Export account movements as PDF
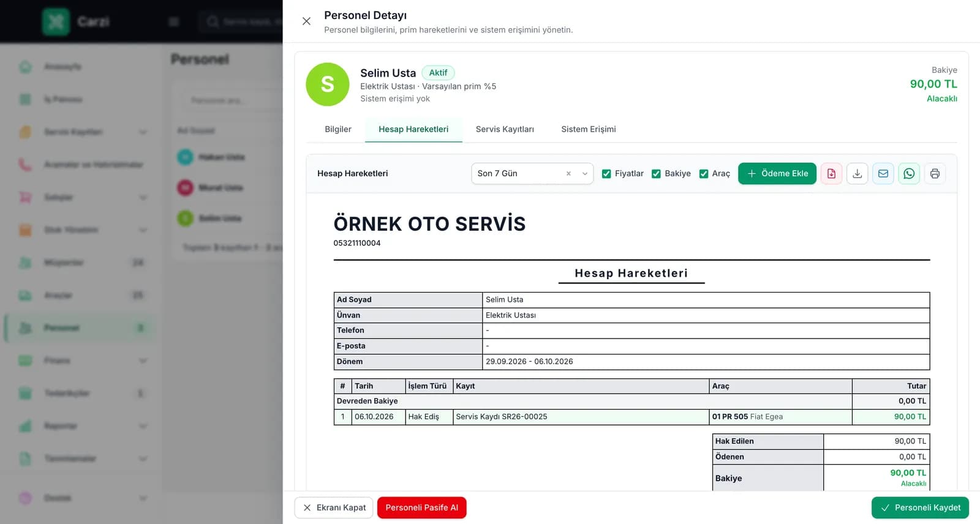980x524 pixels. pyautogui.click(x=831, y=174)
